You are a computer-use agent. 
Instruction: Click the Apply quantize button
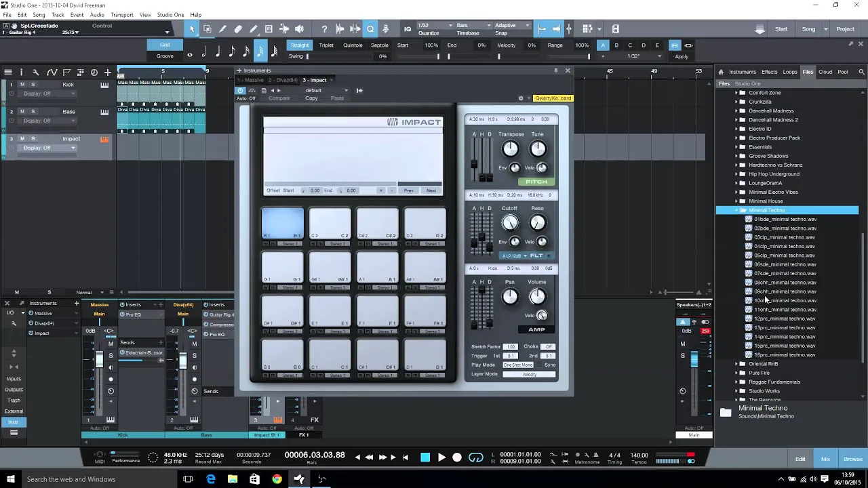682,56
